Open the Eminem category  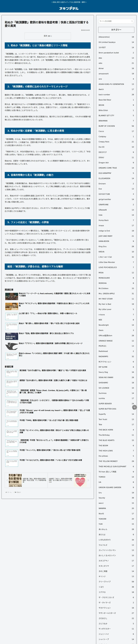[x=116, y=184]
